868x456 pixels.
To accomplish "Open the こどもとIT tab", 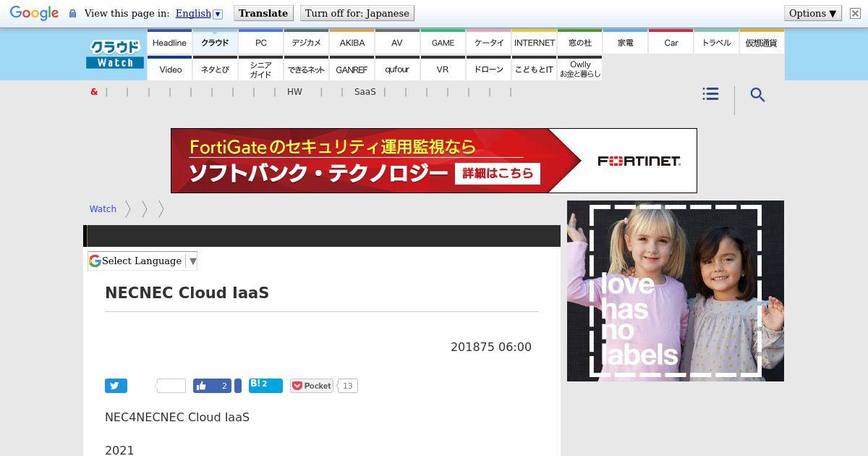I will click(x=534, y=69).
